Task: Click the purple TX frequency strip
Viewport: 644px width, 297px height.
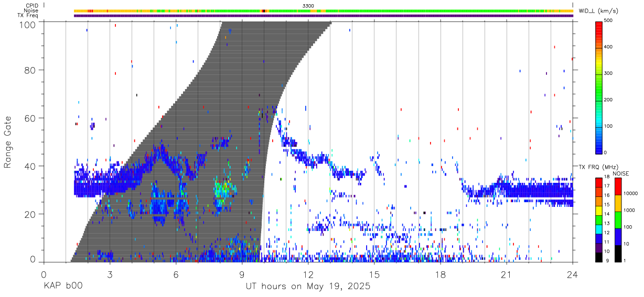Action: point(324,16)
